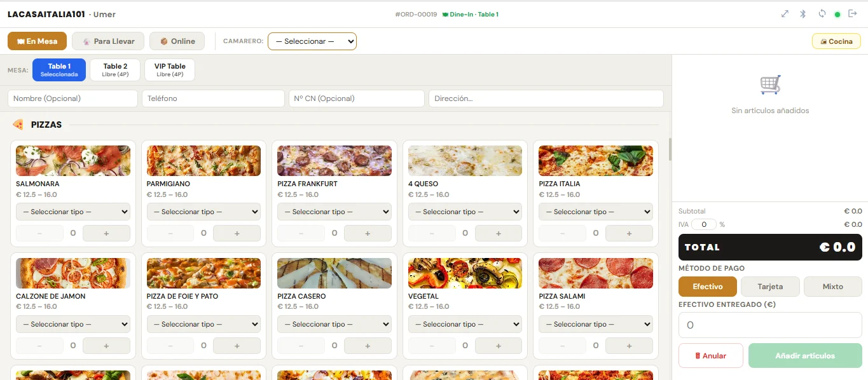Screen dimensions: 868x380
Task: Increase Salmonara quantity with plus
Action: [106, 233]
